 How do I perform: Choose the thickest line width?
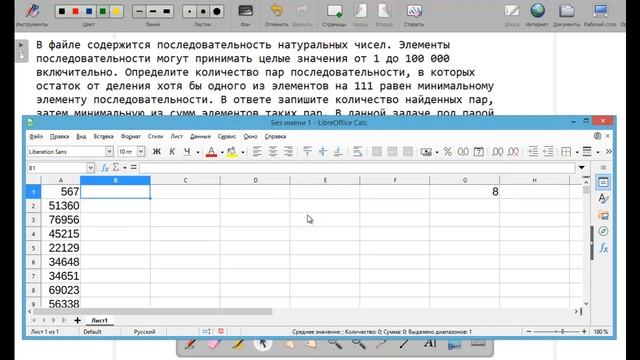pyautogui.click(x=167, y=11)
